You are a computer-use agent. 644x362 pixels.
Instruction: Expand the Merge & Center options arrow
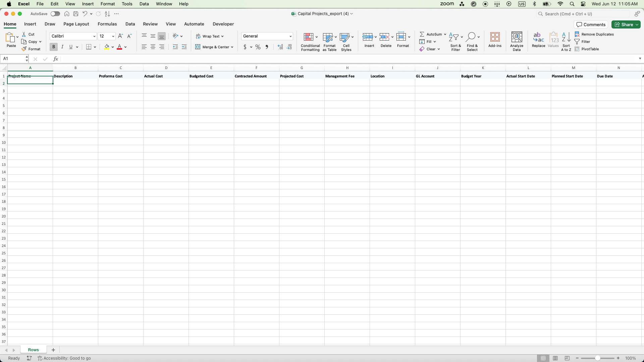click(232, 47)
